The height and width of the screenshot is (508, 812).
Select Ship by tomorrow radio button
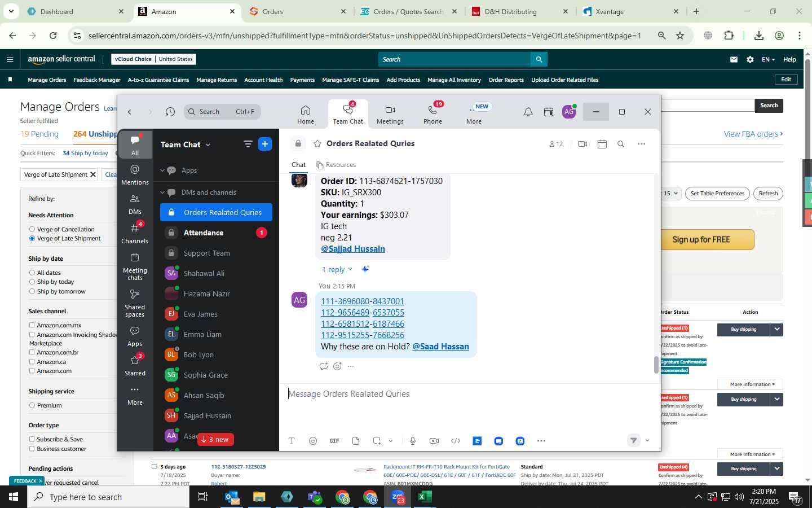32,291
